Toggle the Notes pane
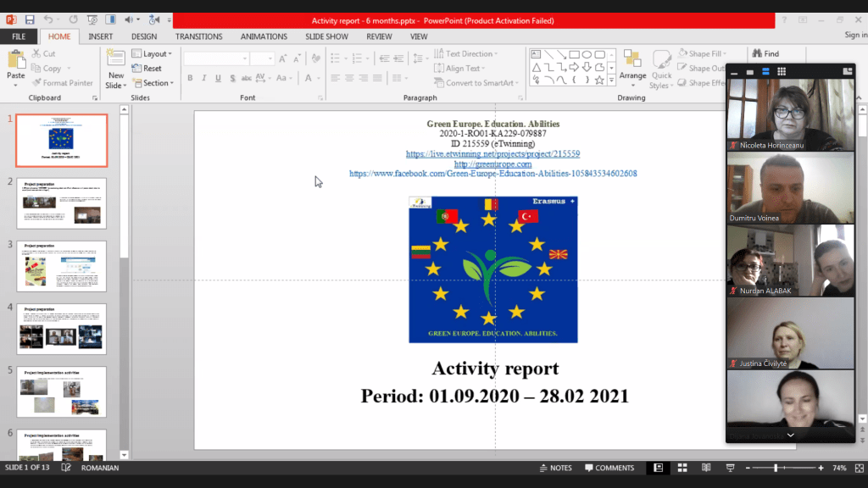The image size is (868, 488). tap(555, 468)
